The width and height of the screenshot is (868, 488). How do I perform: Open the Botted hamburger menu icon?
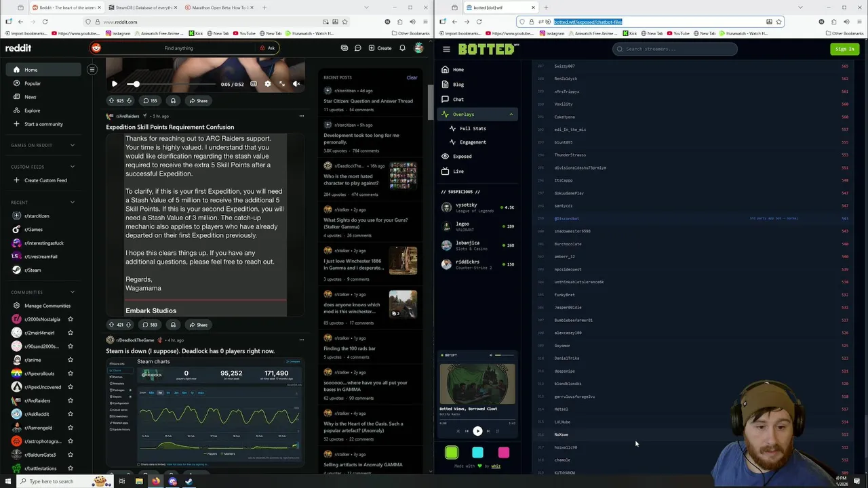[446, 49]
